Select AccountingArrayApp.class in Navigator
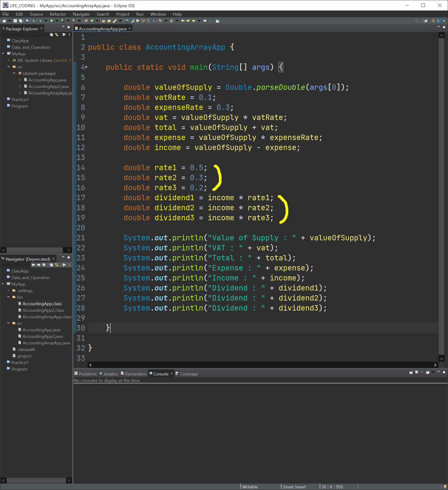 tap(47, 317)
